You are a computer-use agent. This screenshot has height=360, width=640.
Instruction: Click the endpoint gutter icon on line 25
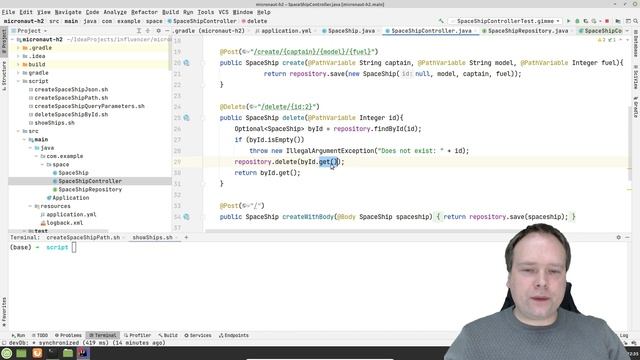click(187, 118)
